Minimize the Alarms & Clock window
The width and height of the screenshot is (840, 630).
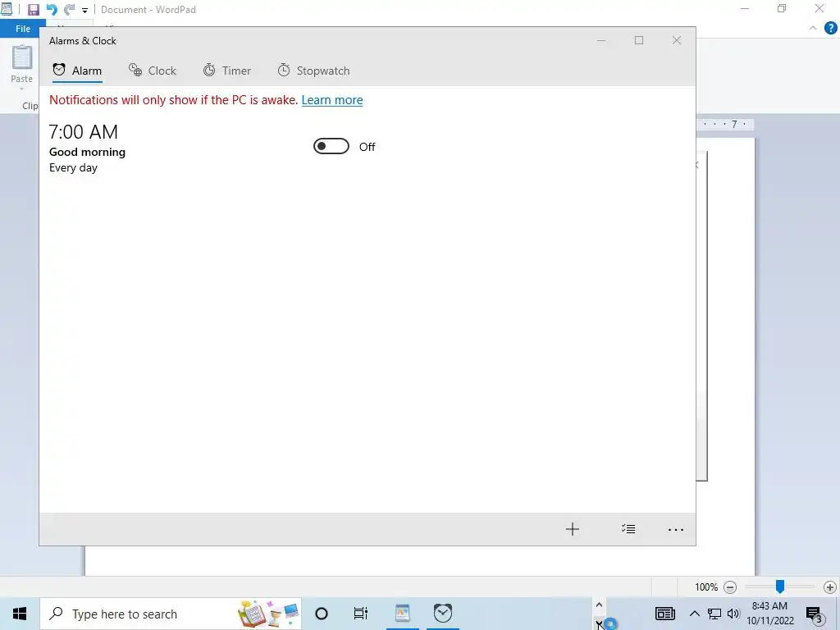pos(601,41)
